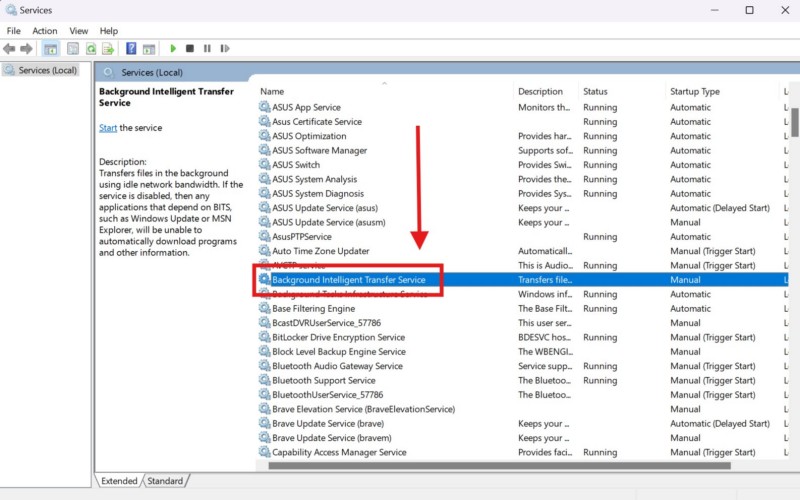Viewport: 800px width, 500px height.
Task: Switch to the Standard tab
Action: click(166, 481)
